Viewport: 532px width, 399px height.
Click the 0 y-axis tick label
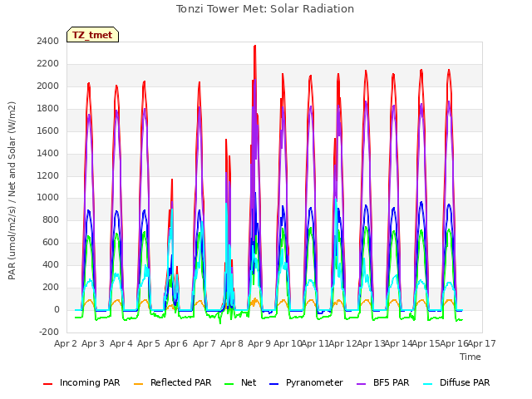coord(57,309)
